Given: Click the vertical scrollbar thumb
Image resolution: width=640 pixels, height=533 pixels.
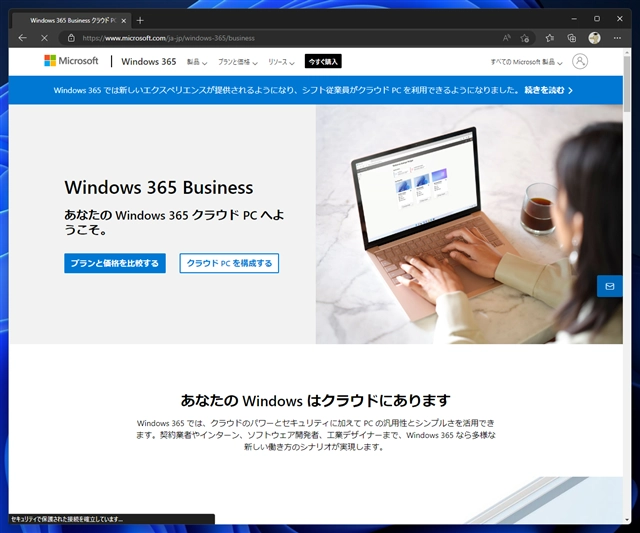Looking at the screenshot, I should pyautogui.click(x=627, y=84).
